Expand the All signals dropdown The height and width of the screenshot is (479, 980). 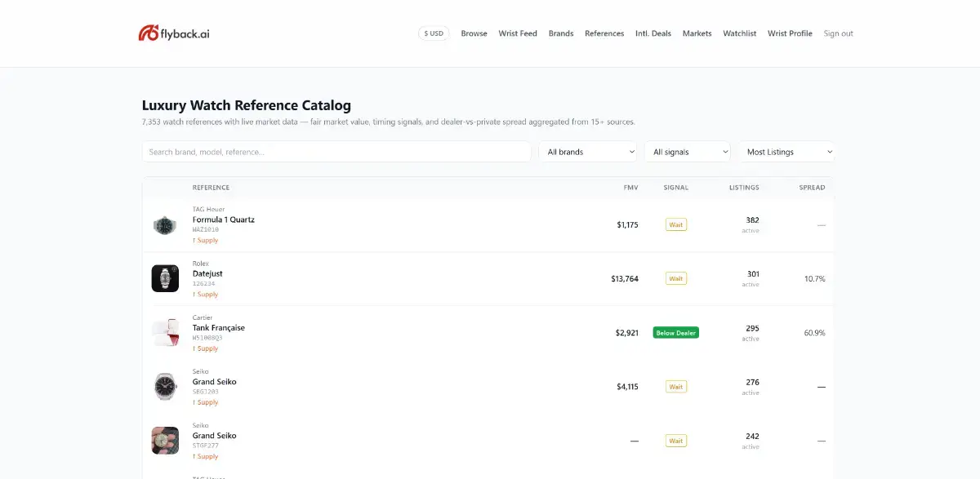pos(688,152)
